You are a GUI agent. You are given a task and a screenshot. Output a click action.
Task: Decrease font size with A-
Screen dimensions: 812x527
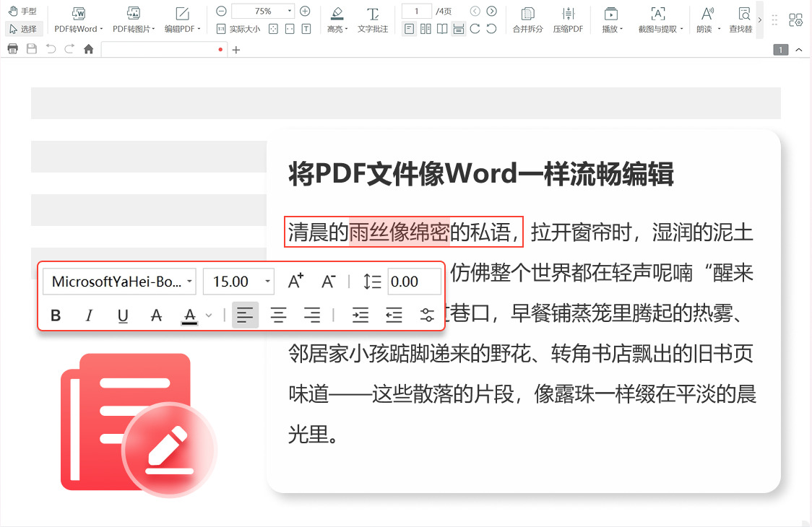328,282
